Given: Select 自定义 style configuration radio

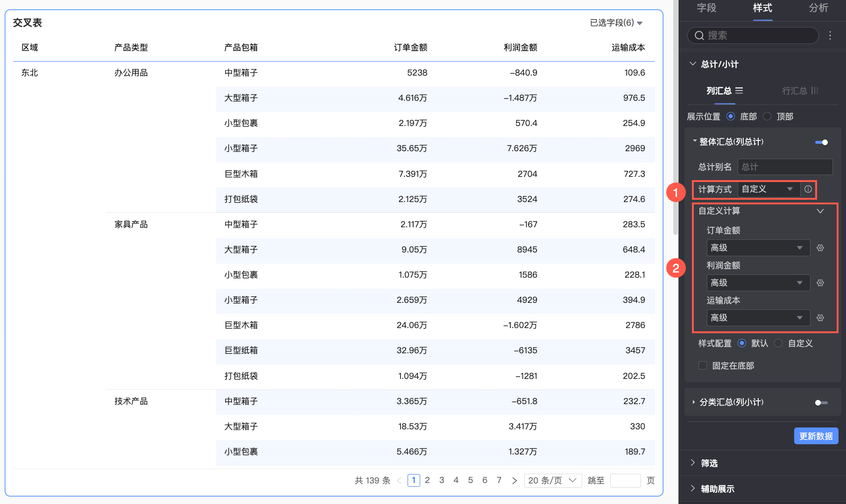Looking at the screenshot, I should [778, 343].
